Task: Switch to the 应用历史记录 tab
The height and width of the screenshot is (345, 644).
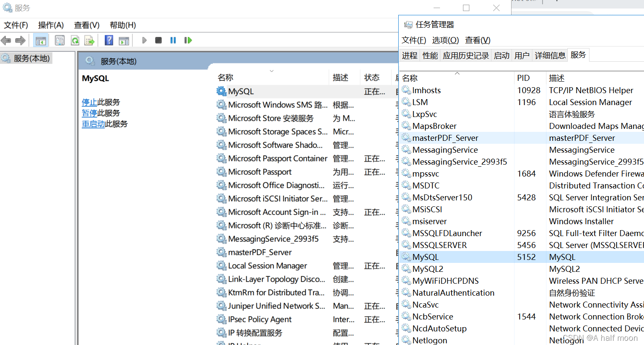Action: pyautogui.click(x=466, y=55)
